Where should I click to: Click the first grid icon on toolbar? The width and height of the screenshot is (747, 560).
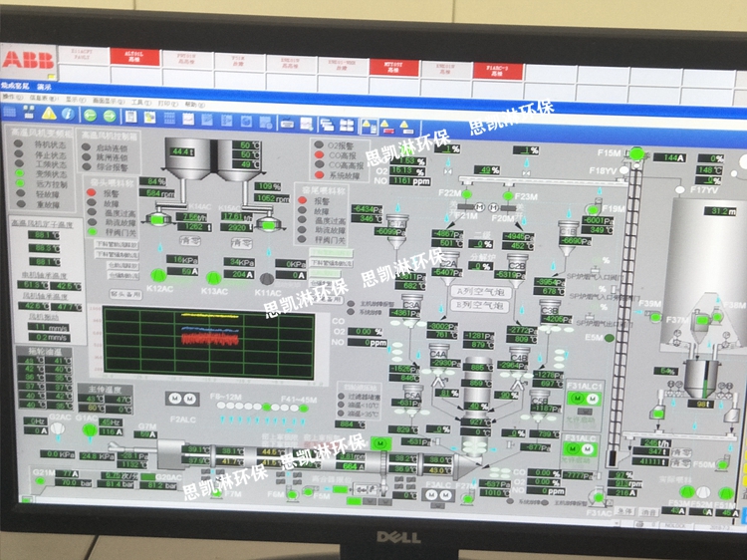[10, 112]
